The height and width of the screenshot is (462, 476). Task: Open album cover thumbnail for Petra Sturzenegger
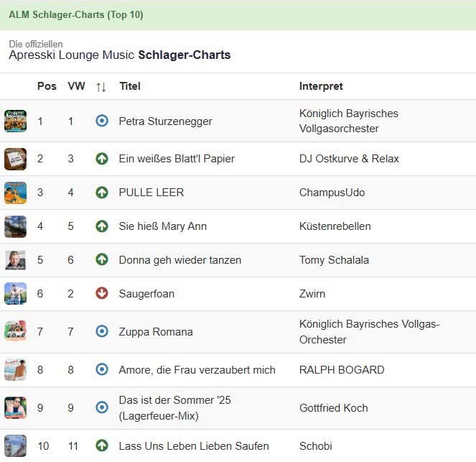[15, 121]
